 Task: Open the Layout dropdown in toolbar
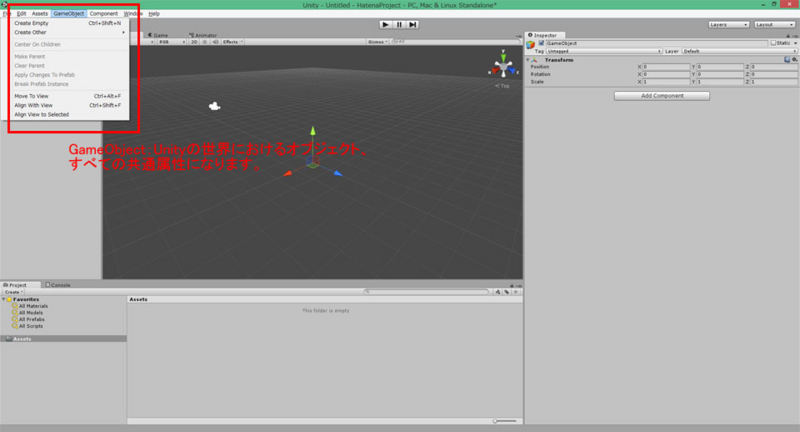pyautogui.click(x=774, y=24)
